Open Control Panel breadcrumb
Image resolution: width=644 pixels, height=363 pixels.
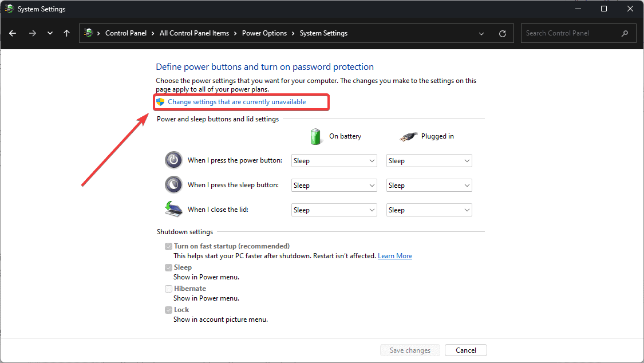point(126,33)
